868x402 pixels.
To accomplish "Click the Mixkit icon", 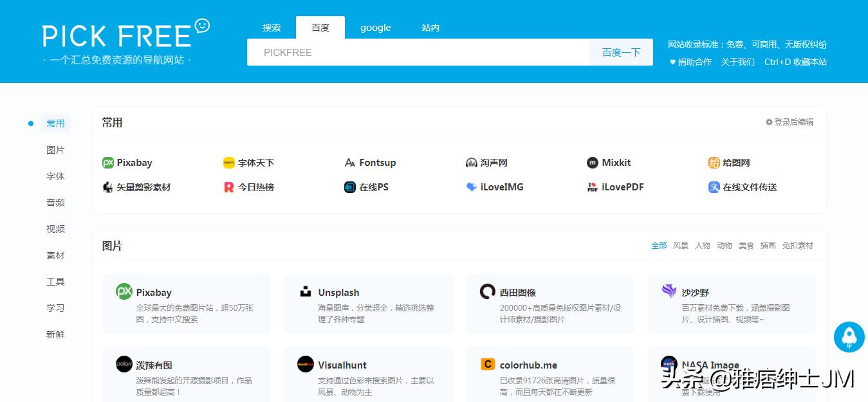I will 591,163.
